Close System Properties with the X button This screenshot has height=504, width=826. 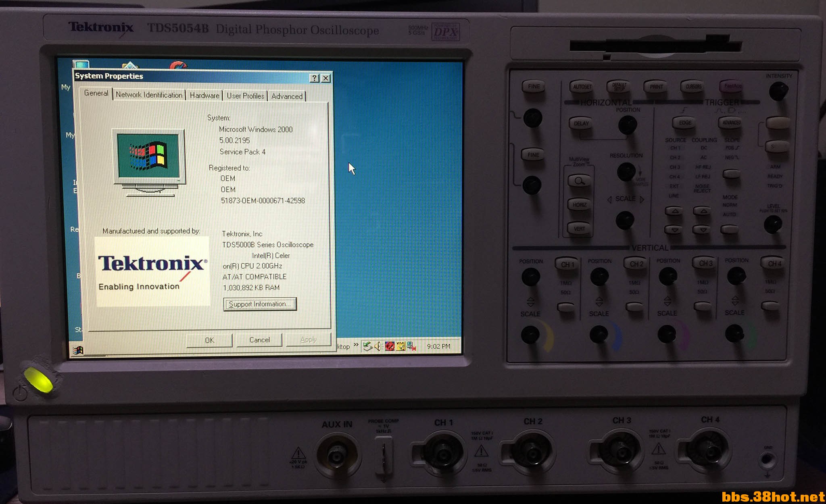(x=326, y=78)
